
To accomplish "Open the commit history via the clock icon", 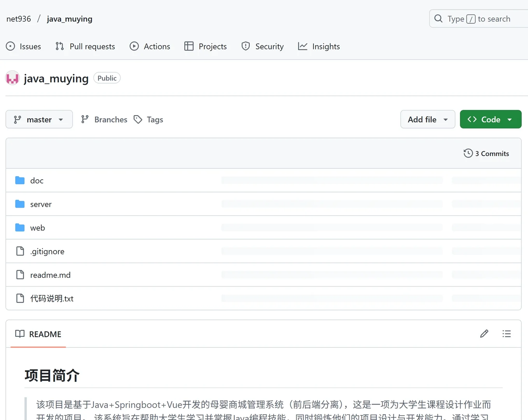I will click(x=468, y=153).
